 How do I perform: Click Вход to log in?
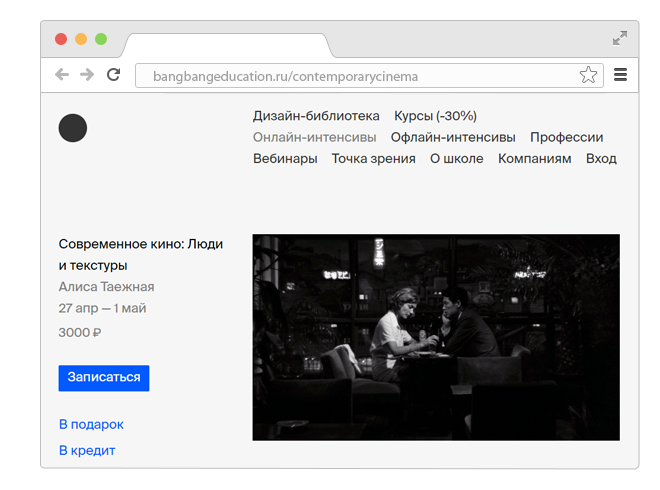point(601,159)
